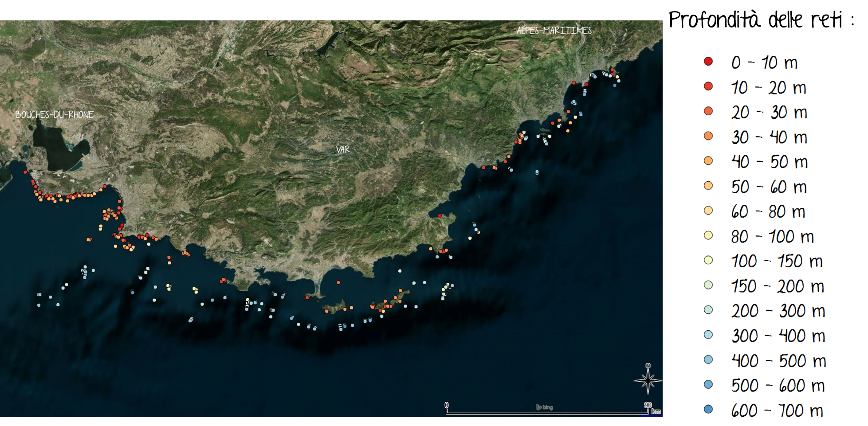
Task: Click the red 0 - 10 m legend dot
Action: tap(708, 61)
